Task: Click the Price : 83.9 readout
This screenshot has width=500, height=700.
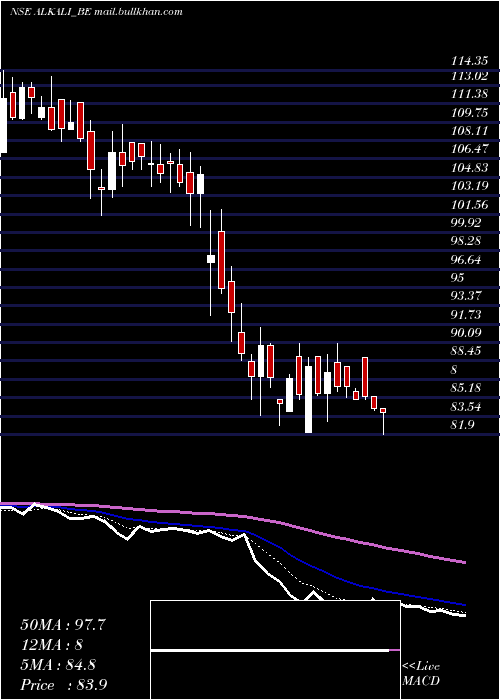Action: (64, 684)
